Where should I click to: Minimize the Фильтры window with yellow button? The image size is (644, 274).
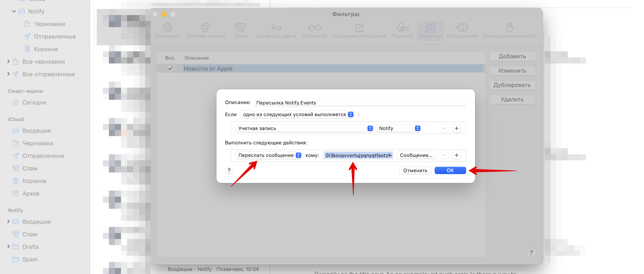click(164, 14)
